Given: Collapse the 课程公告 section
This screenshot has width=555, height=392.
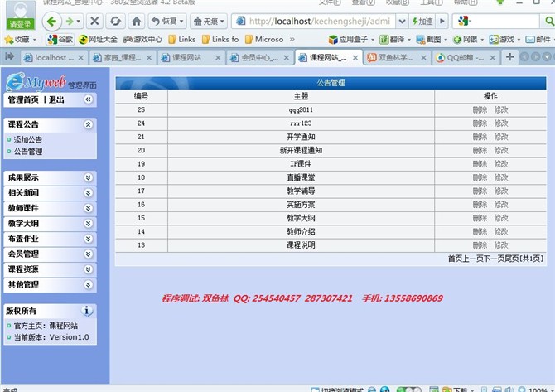Looking at the screenshot, I should click(x=88, y=124).
